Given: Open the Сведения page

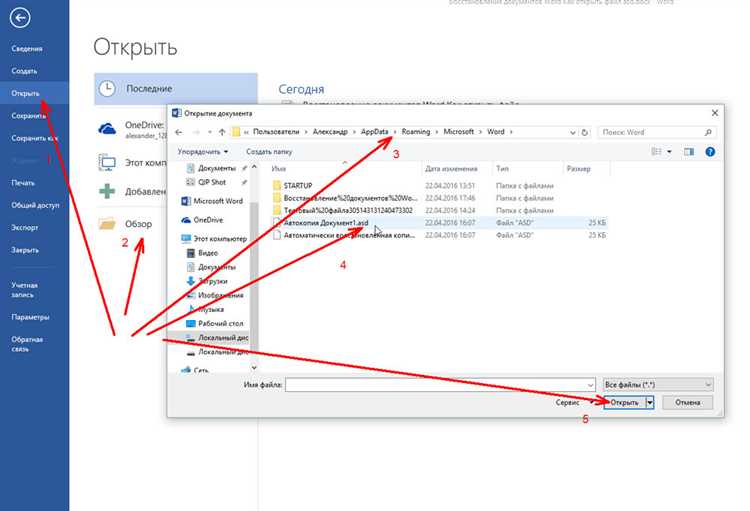Looking at the screenshot, I should point(27,49).
